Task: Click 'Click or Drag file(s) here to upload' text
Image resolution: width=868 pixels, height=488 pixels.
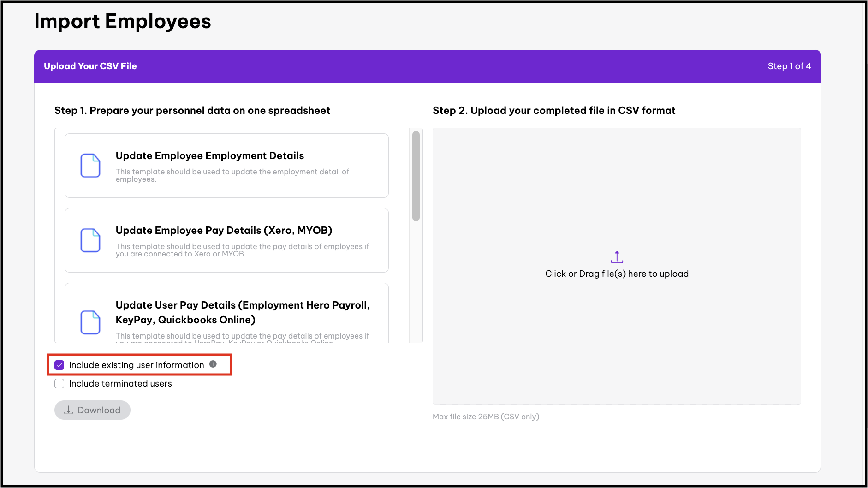Action: click(617, 274)
